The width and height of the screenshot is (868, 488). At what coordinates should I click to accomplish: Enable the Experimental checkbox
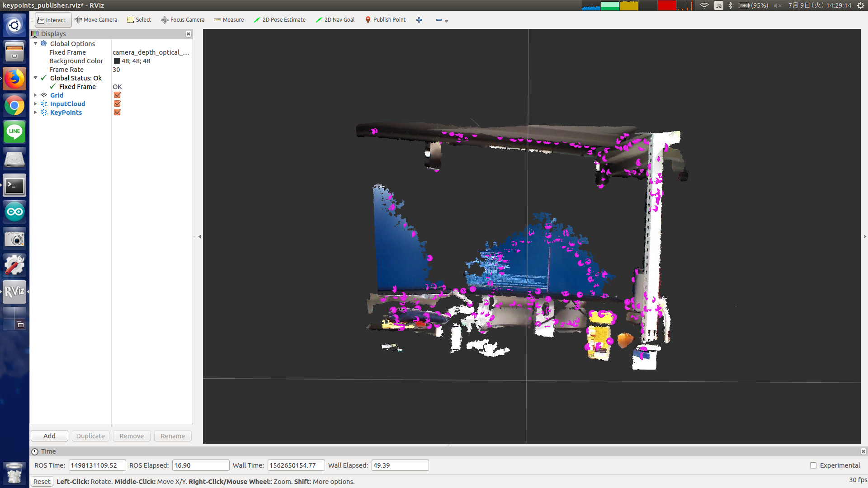pos(813,465)
